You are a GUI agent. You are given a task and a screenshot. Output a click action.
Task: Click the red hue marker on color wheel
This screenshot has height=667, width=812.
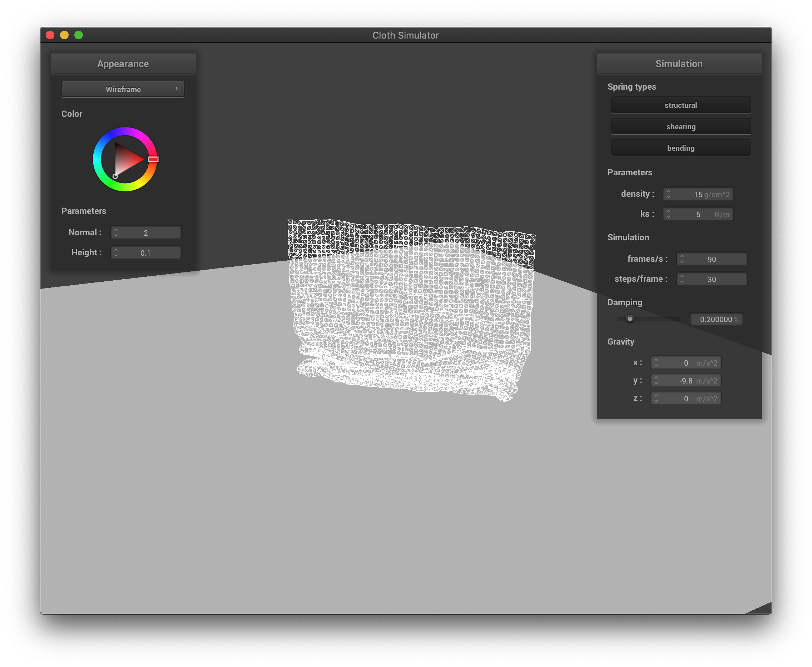pos(153,159)
